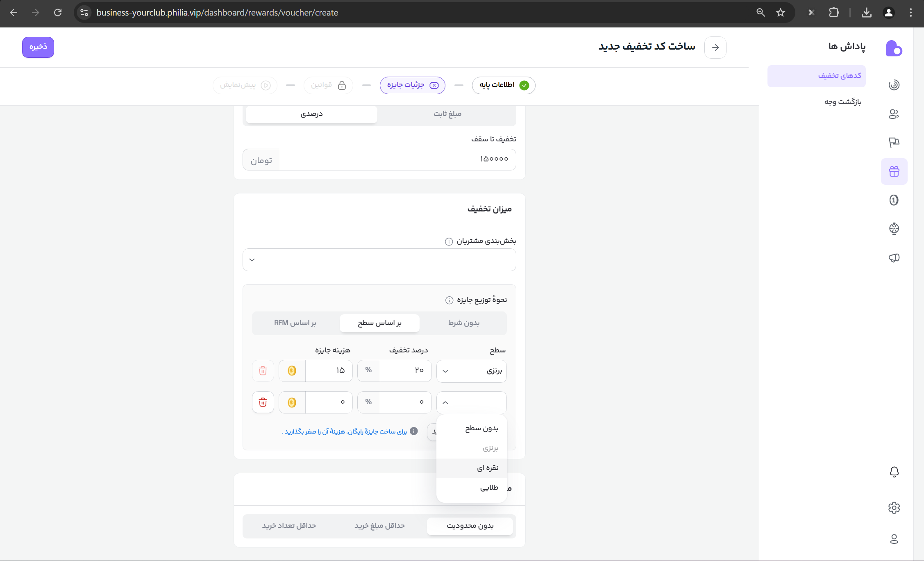Select نقره ای from level list
Image resolution: width=924 pixels, height=561 pixels.
coord(487,468)
